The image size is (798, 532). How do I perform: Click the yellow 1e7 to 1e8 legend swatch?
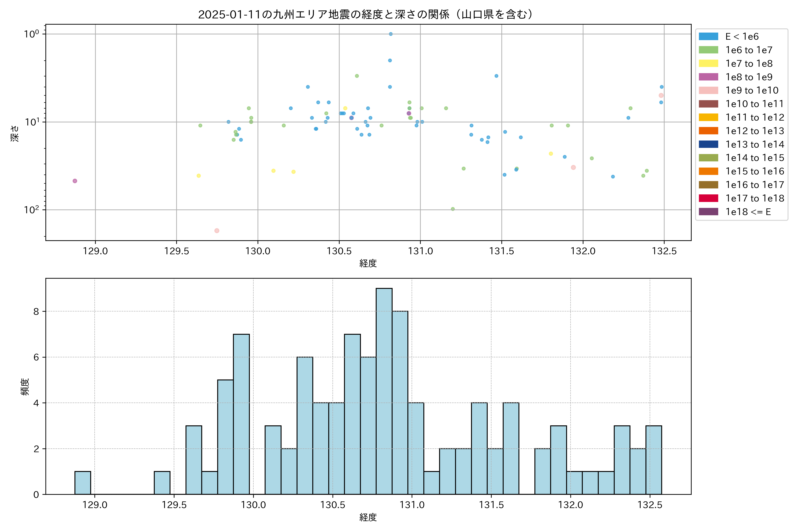pyautogui.click(x=708, y=63)
